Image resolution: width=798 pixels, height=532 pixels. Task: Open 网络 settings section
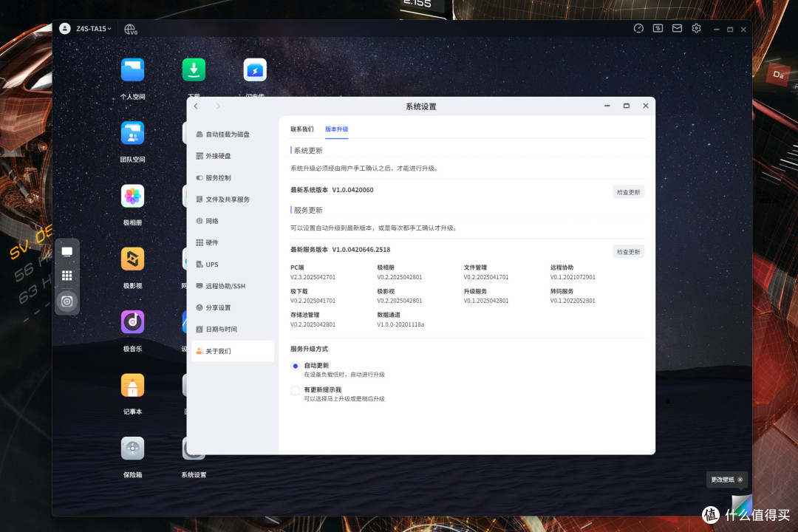[233, 221]
